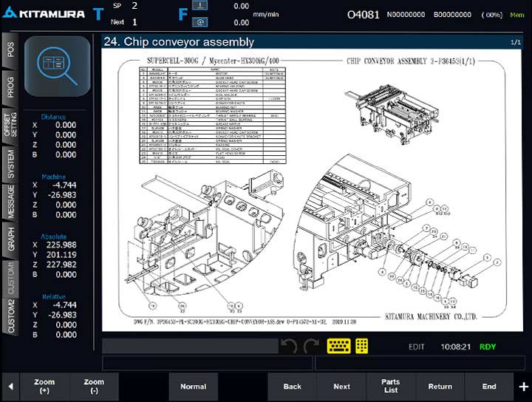Image resolution: width=532 pixels, height=402 pixels.
Task: Click the command input field
Action: 191,346
